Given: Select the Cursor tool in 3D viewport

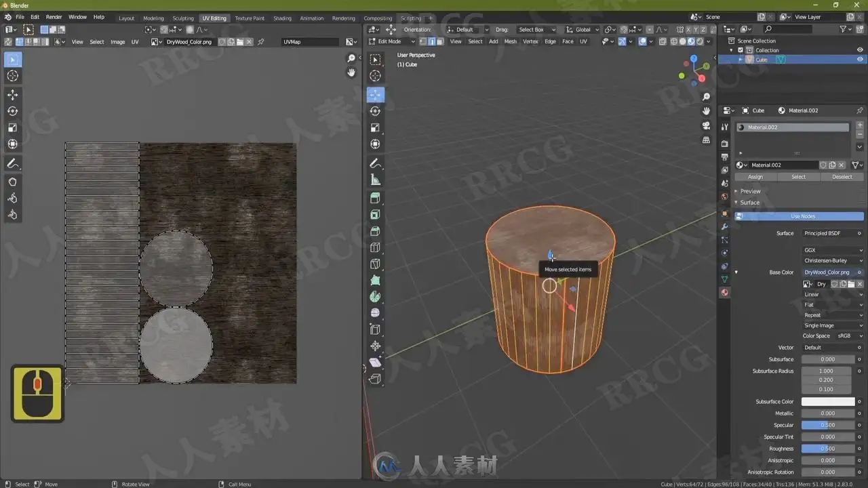Looking at the screenshot, I should (x=375, y=76).
